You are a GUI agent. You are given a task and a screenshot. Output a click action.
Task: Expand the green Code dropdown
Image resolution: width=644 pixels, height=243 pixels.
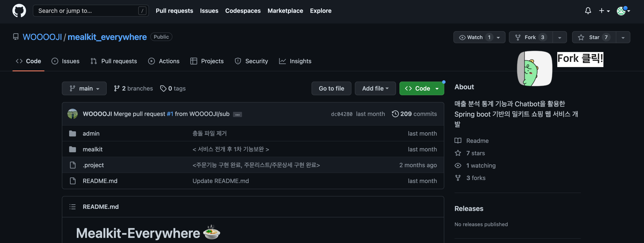tap(422, 89)
